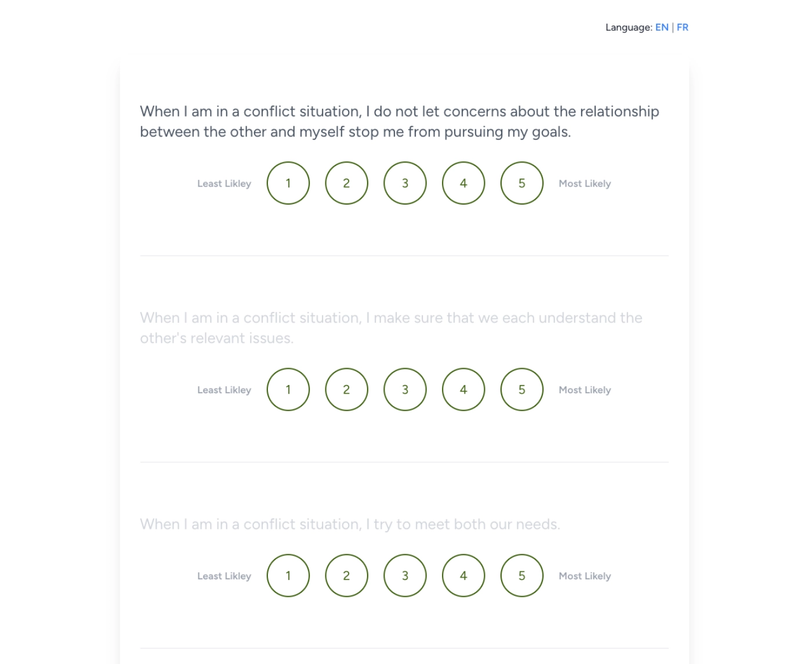Click the meet both needs question text
The height and width of the screenshot is (664, 812).
350,524
